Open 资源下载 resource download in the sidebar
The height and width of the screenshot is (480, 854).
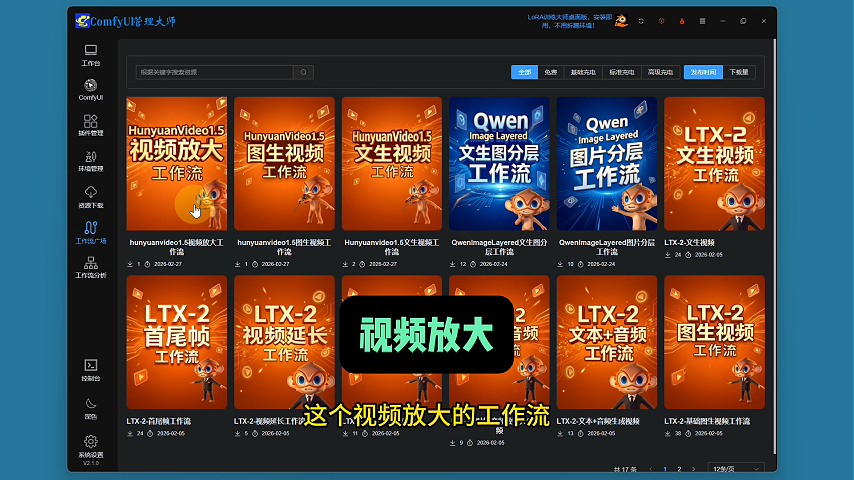pyautogui.click(x=90, y=197)
